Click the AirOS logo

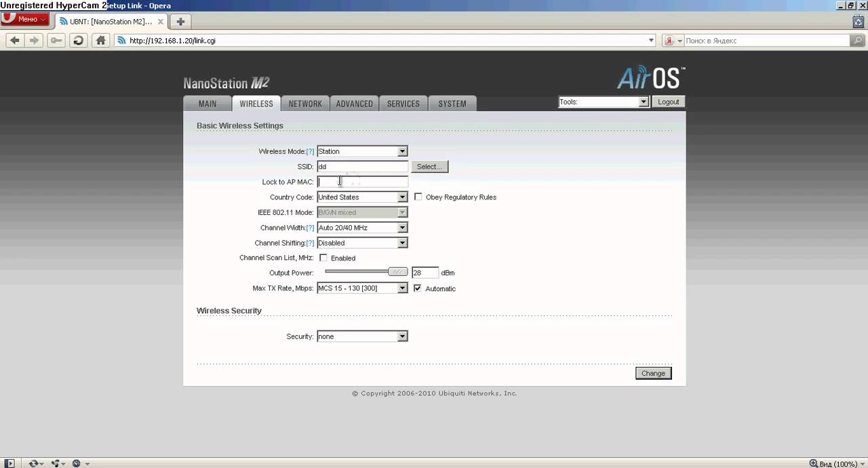(651, 77)
